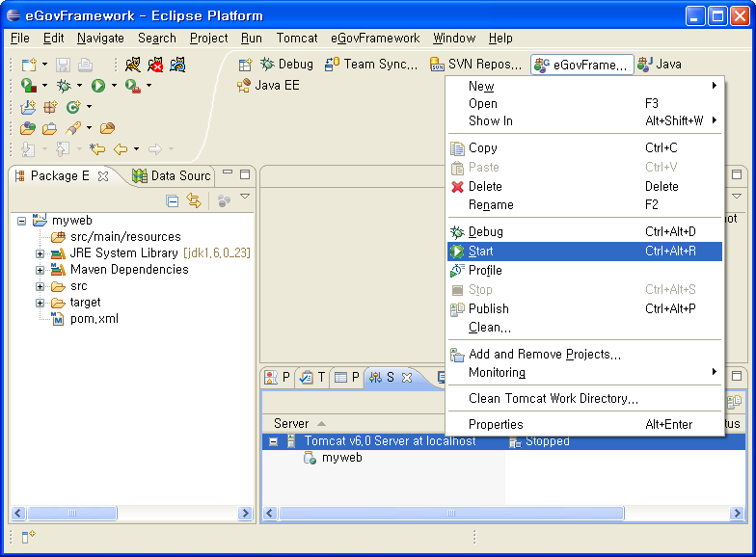Select Add and Remove Projects...
756x557 pixels.
click(584, 355)
